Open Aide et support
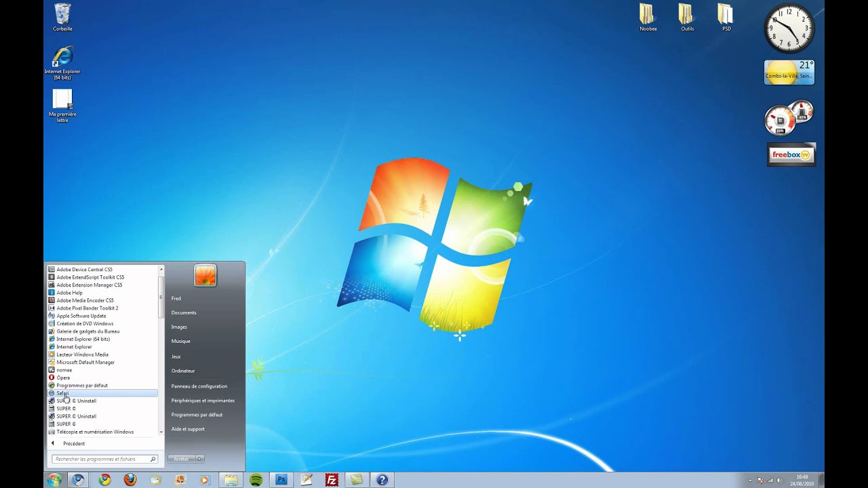 tap(188, 429)
